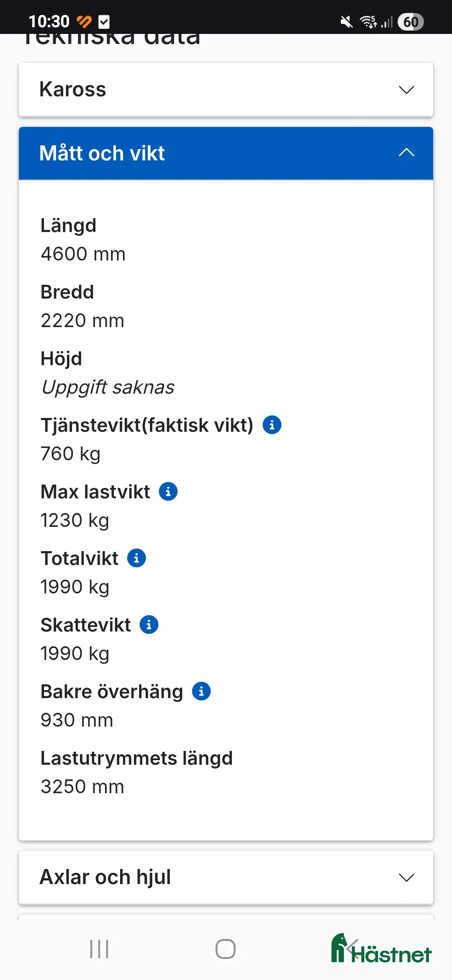Tap the battery indicator showing 60
452x980 pixels.
pyautogui.click(x=410, y=21)
